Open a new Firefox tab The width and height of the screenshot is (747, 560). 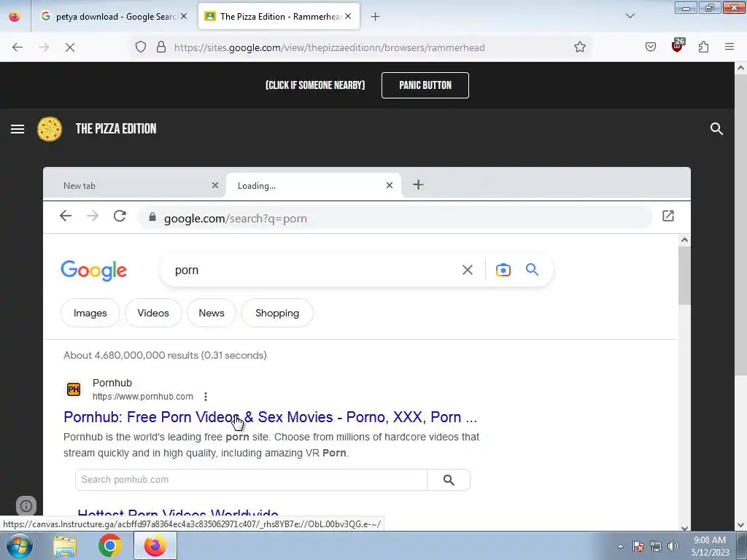pyautogui.click(x=376, y=17)
